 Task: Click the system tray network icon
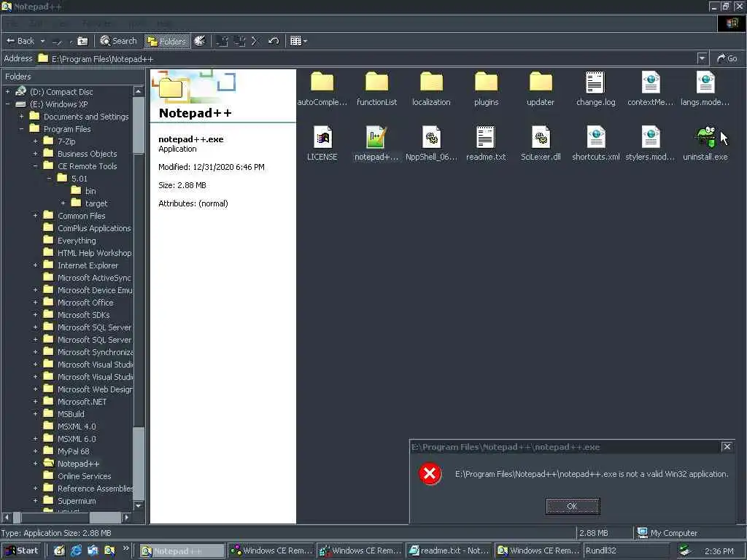point(684,551)
